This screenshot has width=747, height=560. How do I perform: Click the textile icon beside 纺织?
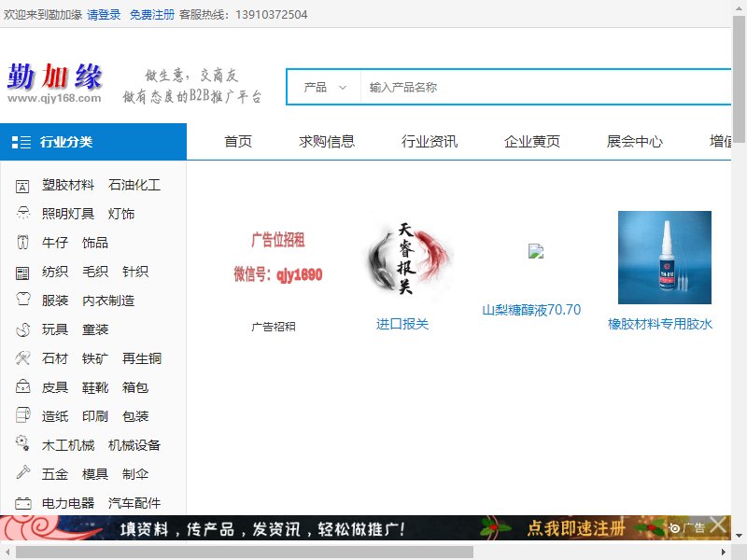coord(22,273)
